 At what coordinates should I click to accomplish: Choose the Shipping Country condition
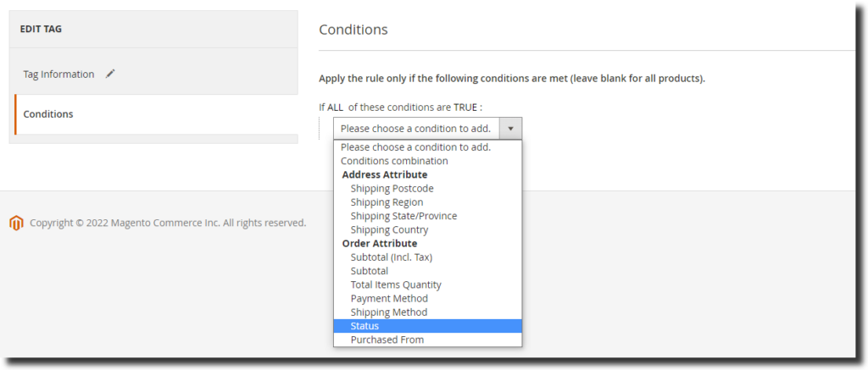tap(389, 229)
